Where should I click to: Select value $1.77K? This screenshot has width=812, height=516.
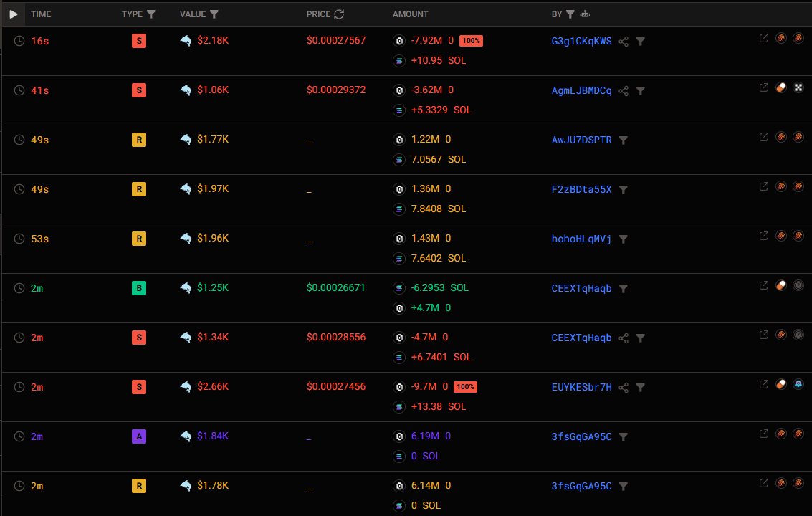[x=213, y=139]
